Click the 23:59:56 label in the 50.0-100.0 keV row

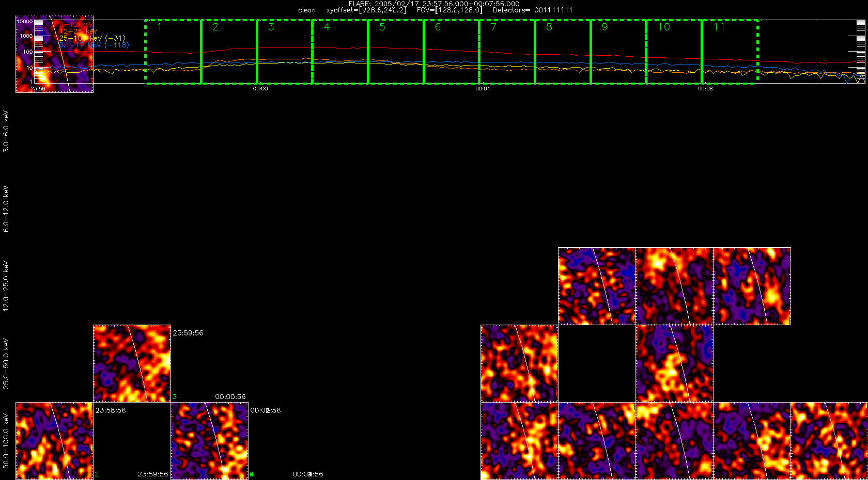tap(153, 474)
